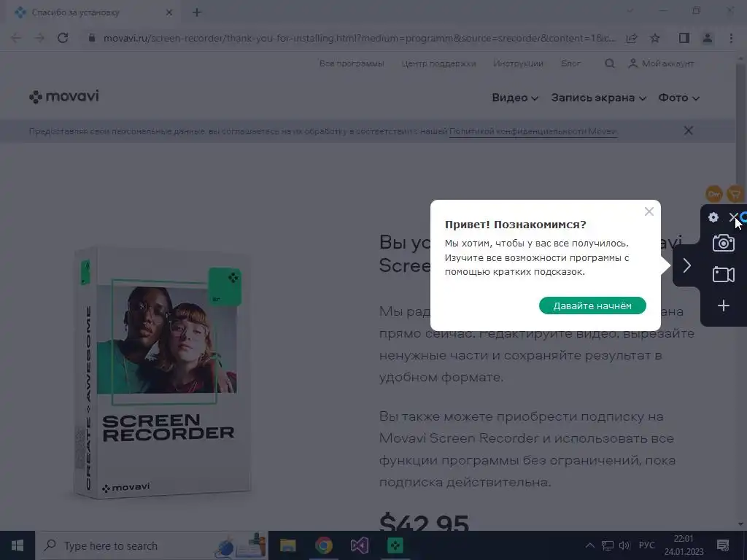Close the Спасибо за установку tab

tap(169, 13)
